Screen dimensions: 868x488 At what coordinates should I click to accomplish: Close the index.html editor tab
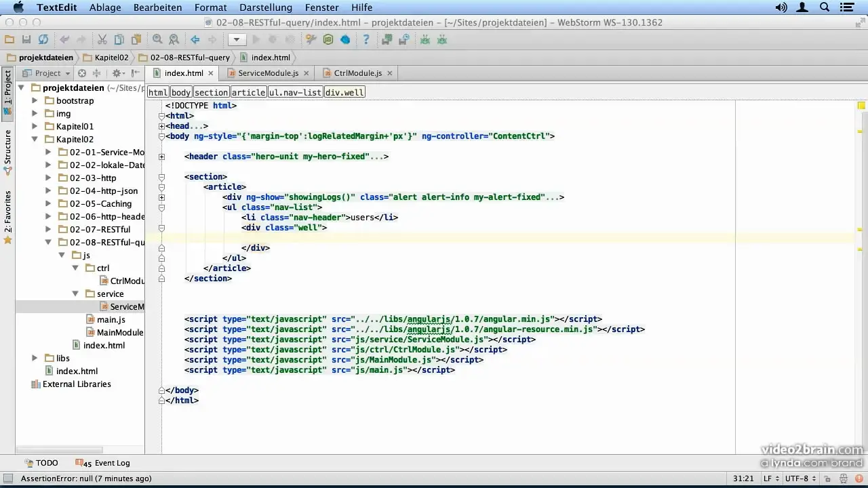point(211,73)
